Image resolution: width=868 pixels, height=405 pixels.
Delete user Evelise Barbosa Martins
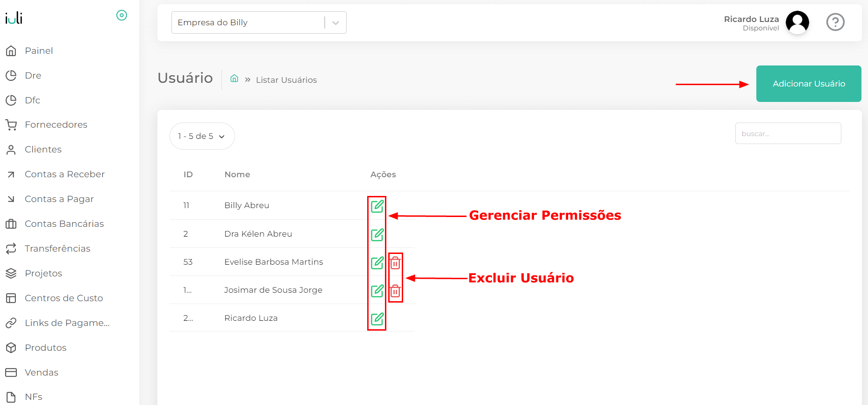pyautogui.click(x=395, y=263)
